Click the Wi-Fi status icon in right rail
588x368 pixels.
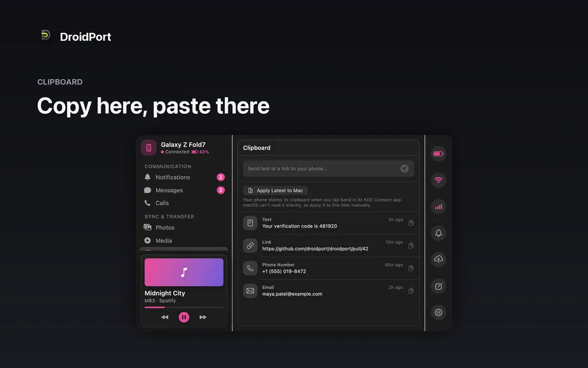tap(438, 180)
